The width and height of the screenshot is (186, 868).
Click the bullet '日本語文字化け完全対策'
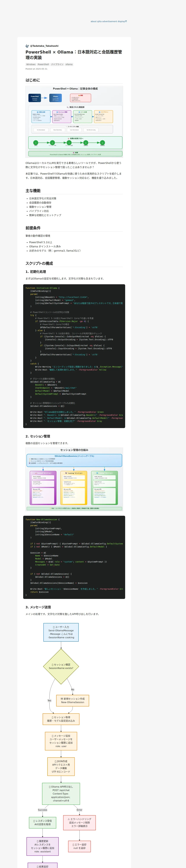point(43,198)
